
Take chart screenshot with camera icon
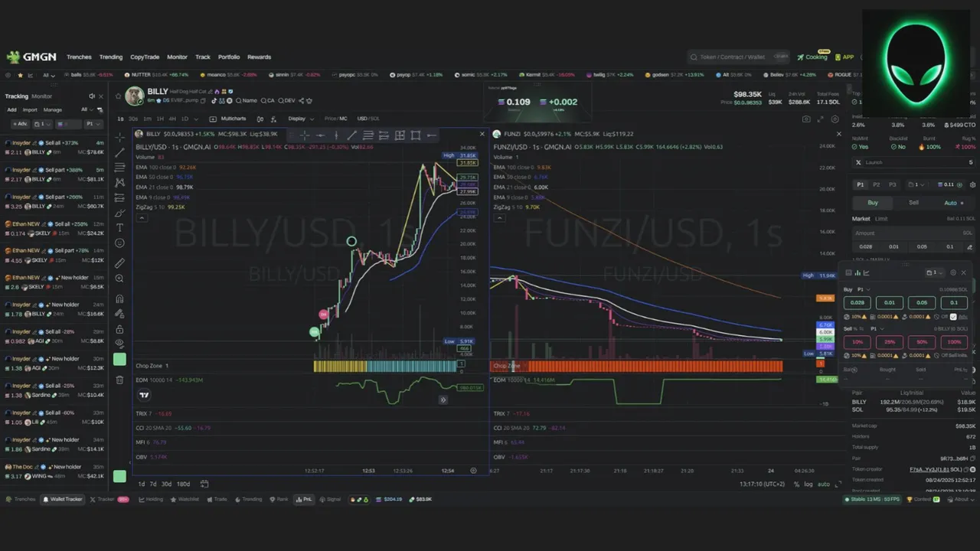(806, 119)
